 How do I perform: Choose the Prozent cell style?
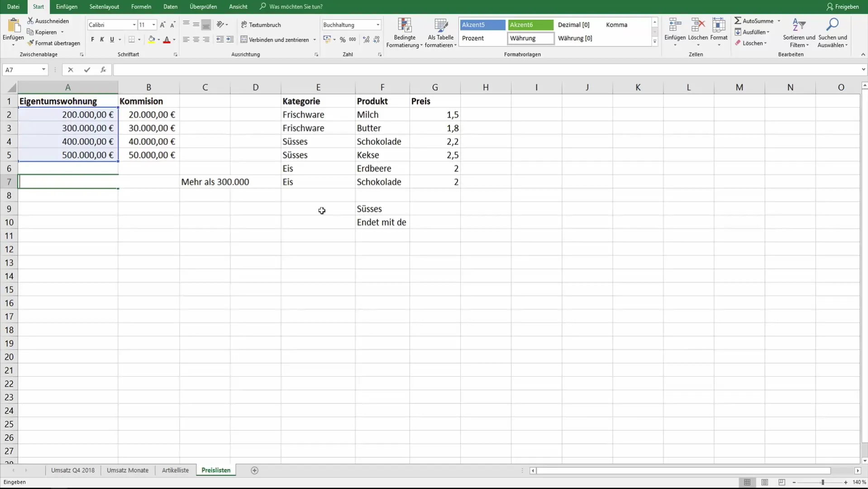click(482, 38)
